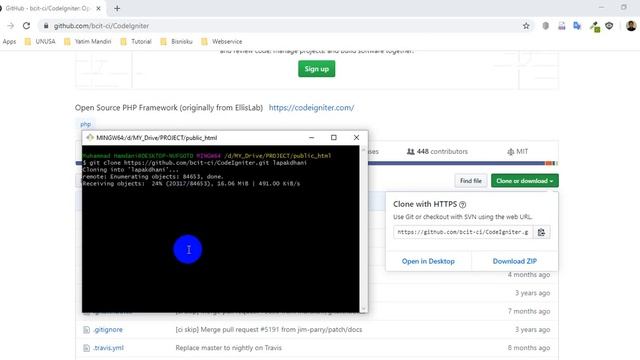Screen dimensions: 640x360
Task: Click Download ZIP
Action: click(x=515, y=261)
